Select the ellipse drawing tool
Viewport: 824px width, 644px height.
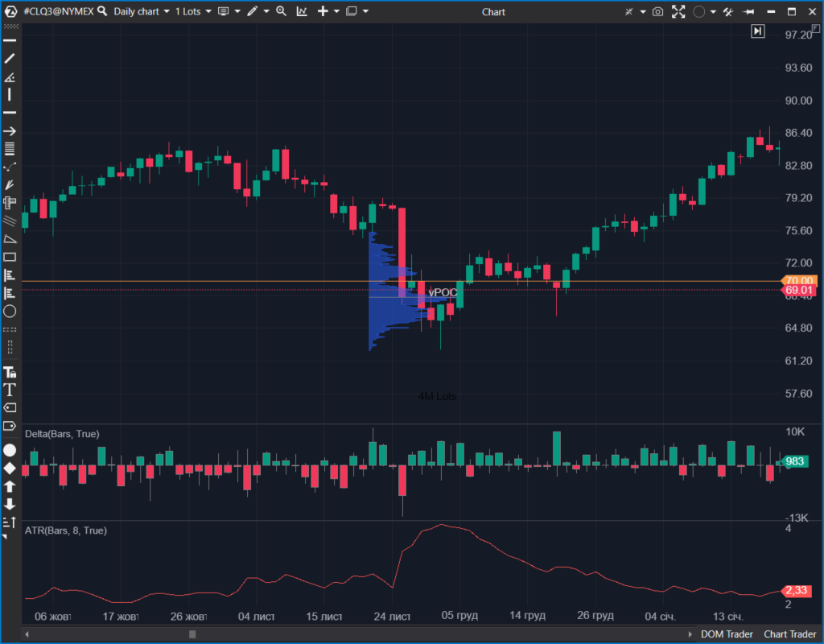[10, 311]
